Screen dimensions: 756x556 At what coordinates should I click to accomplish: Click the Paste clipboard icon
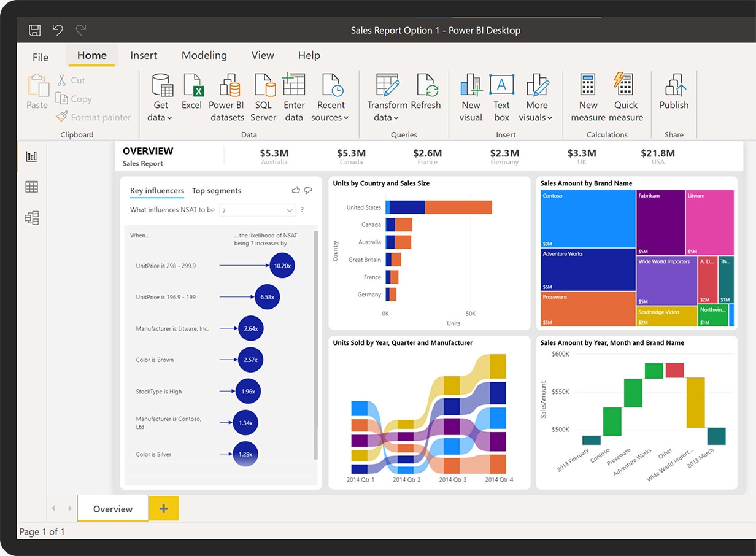point(37,86)
